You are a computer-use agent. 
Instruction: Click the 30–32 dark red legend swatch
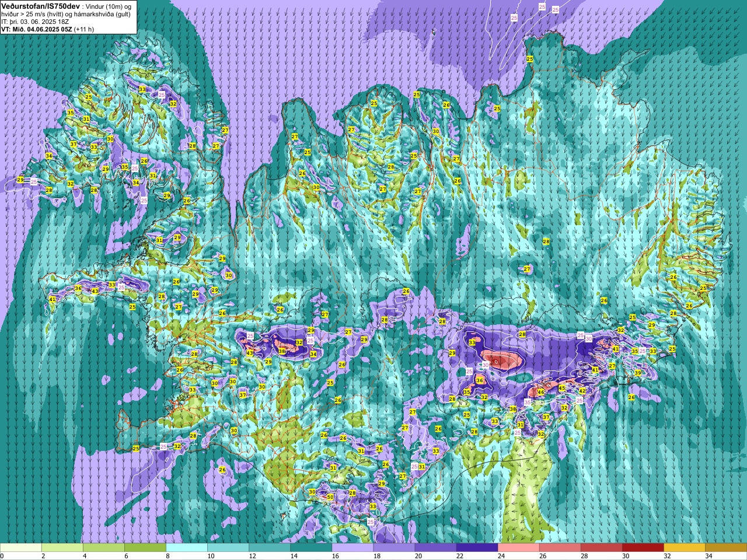(x=643, y=548)
